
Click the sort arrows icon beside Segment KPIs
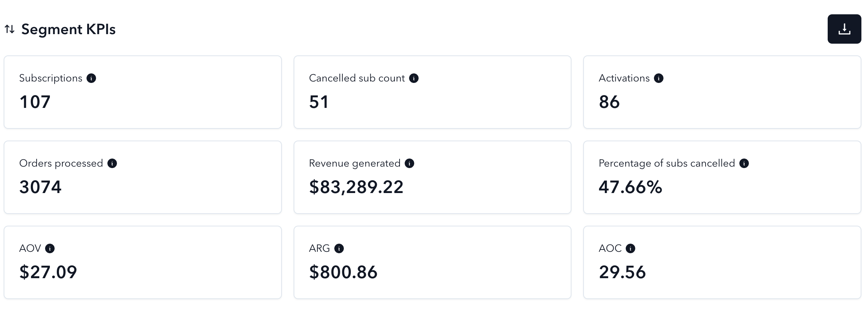(x=10, y=29)
